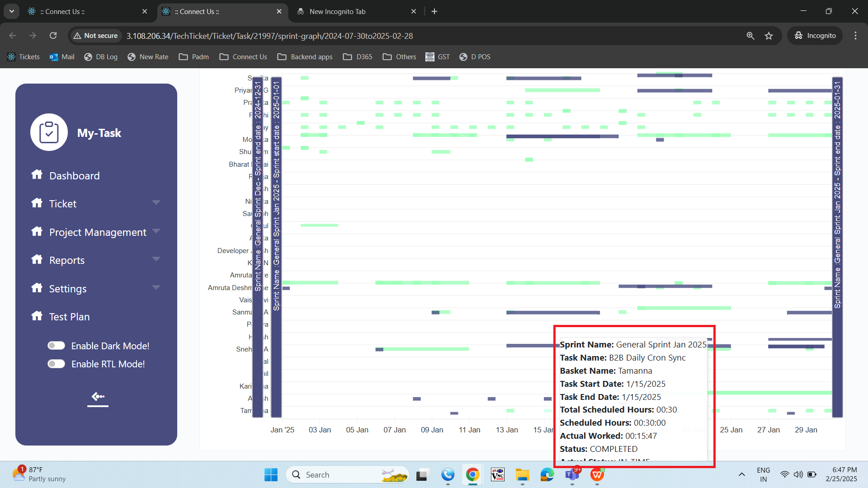Image resolution: width=868 pixels, height=488 pixels.
Task: Open the Backend apps bookmarks folder
Action: click(305, 57)
